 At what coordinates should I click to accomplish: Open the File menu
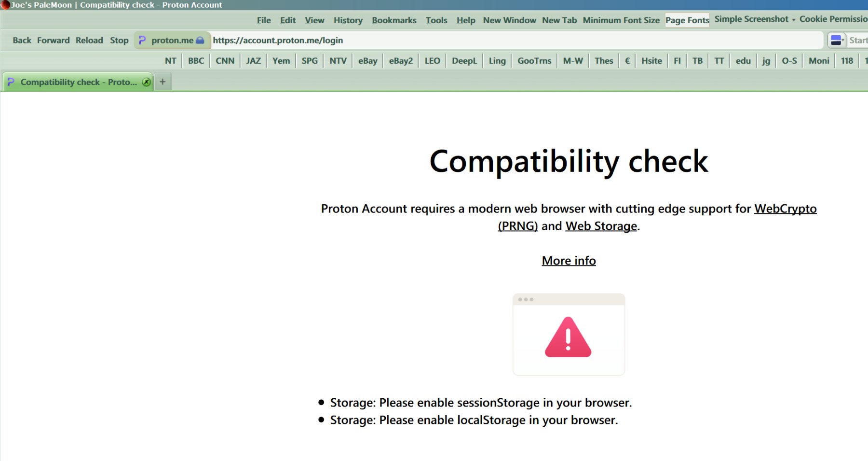264,20
